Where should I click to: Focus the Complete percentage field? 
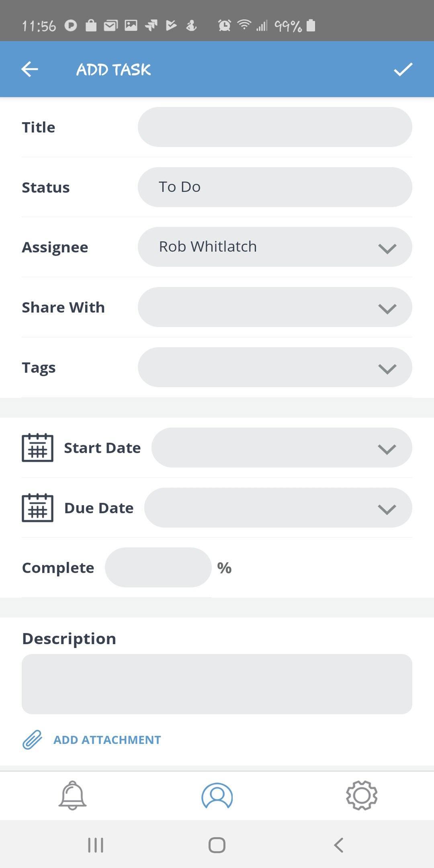pos(158,567)
